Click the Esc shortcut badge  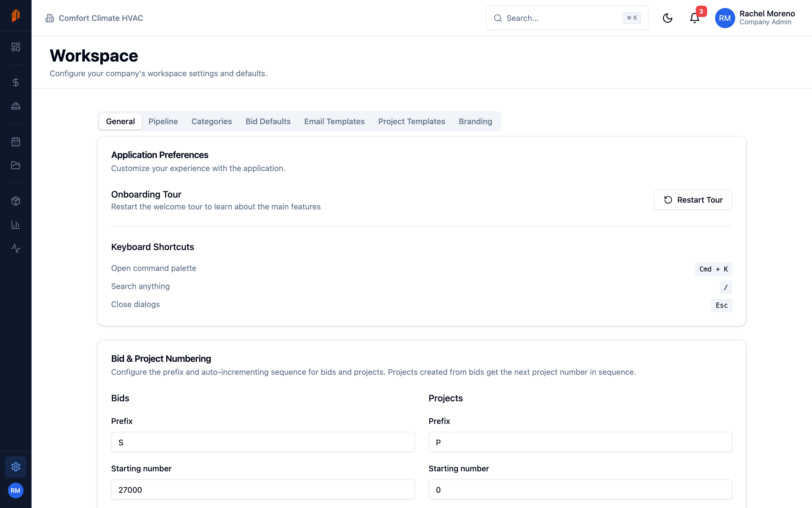(721, 305)
